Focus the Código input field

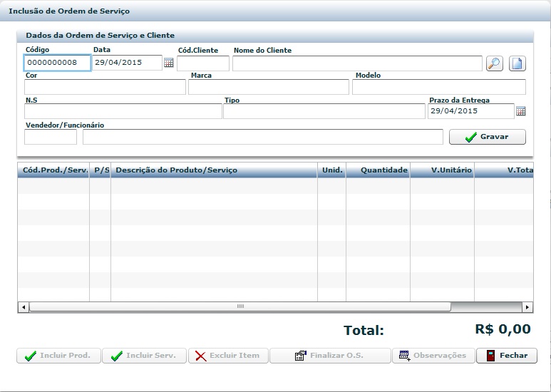click(x=57, y=63)
